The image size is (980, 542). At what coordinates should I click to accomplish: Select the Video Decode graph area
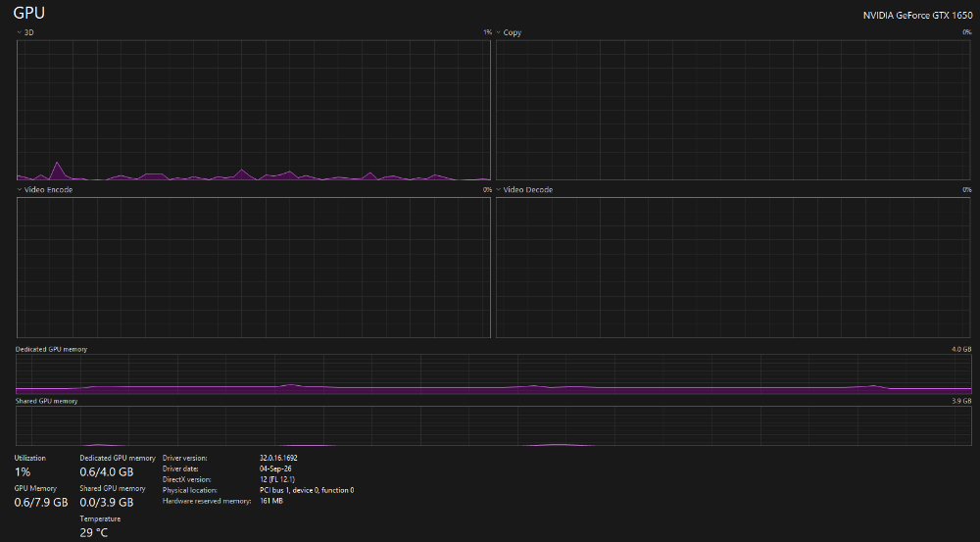(733, 268)
